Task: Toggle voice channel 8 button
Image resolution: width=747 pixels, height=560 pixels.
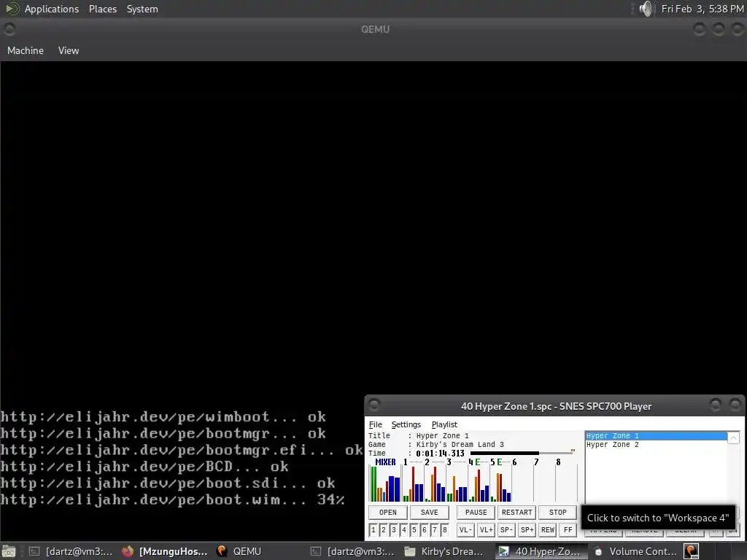Action: 444,529
